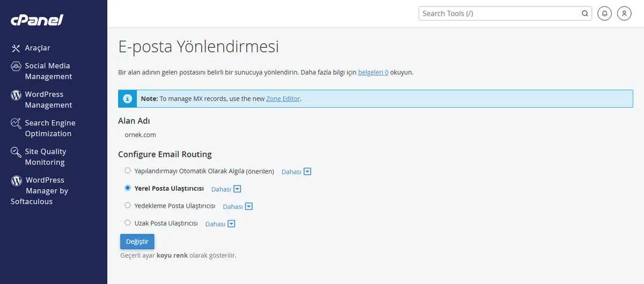Image resolution: width=644 pixels, height=284 pixels.
Task: Click the WordPress Management icon
Action: pyautogui.click(x=16, y=95)
